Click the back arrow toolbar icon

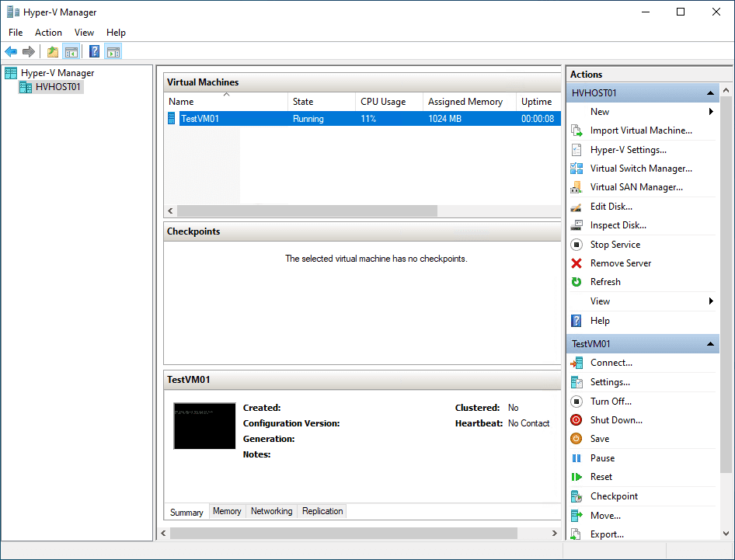pos(11,52)
